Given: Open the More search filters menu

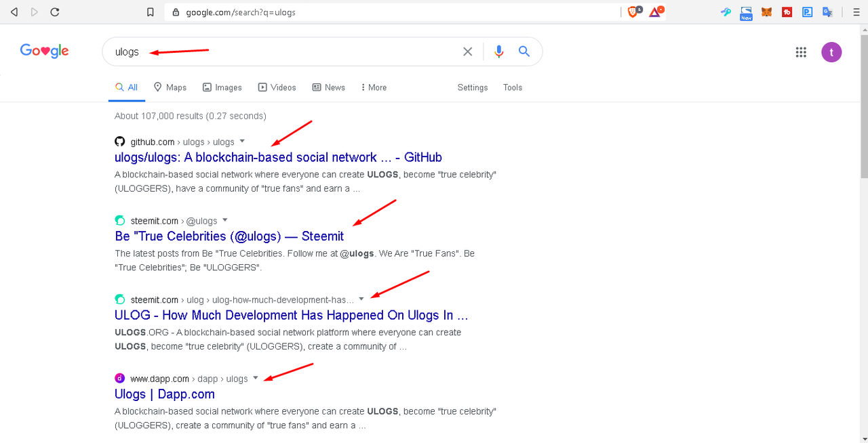Looking at the screenshot, I should pos(373,87).
